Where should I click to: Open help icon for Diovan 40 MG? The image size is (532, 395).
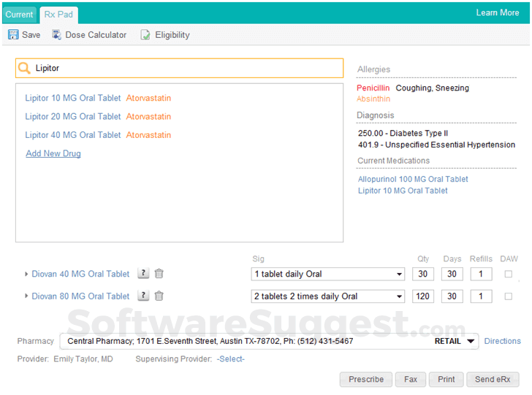click(x=144, y=275)
